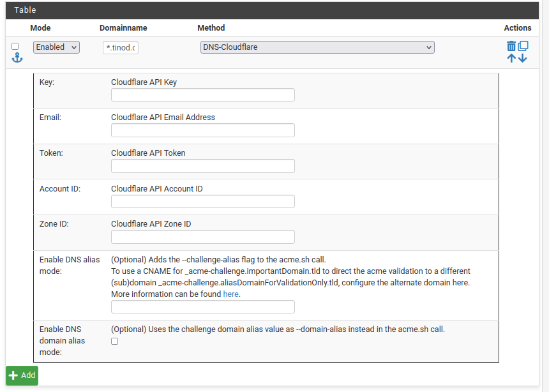This screenshot has width=549, height=392.
Task: Enable DNS domain alias mode checkbox
Action: coord(115,342)
